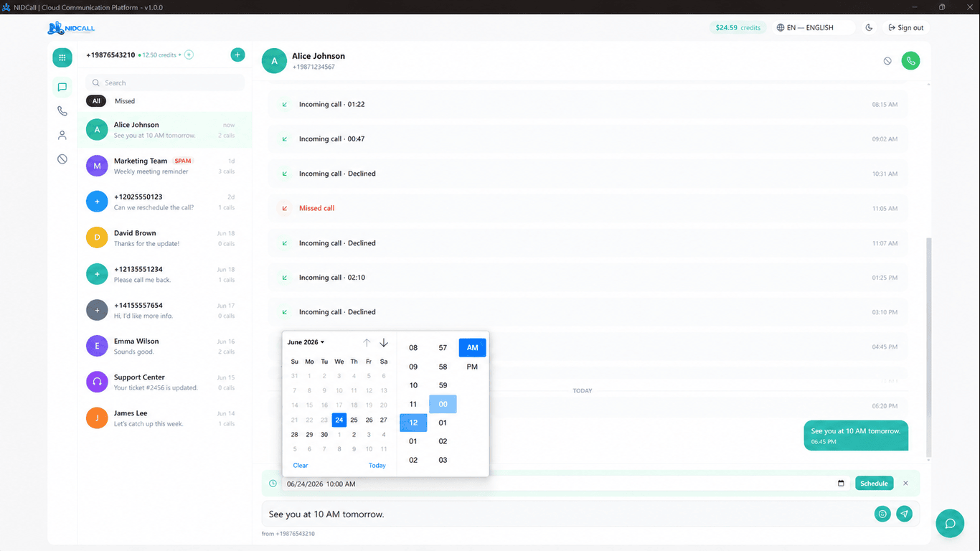The width and height of the screenshot is (980, 551).
Task: Open the Contacts person sidebar icon
Action: [62, 135]
